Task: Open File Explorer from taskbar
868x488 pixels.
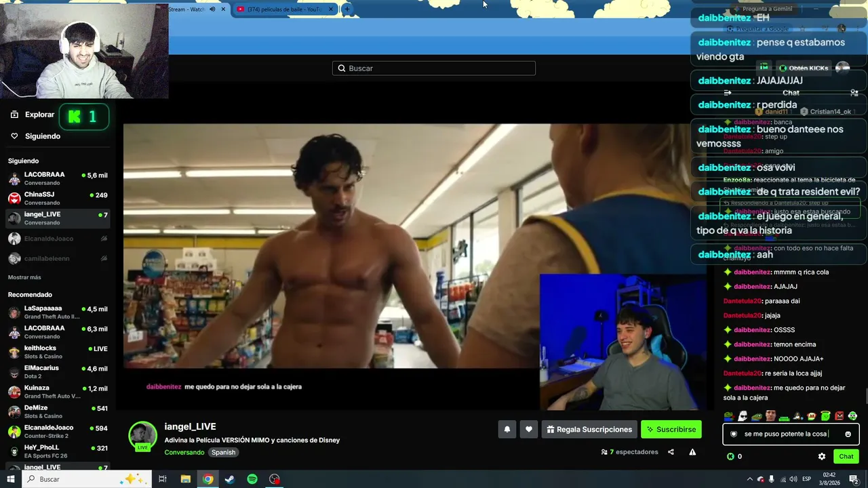Action: (185, 479)
